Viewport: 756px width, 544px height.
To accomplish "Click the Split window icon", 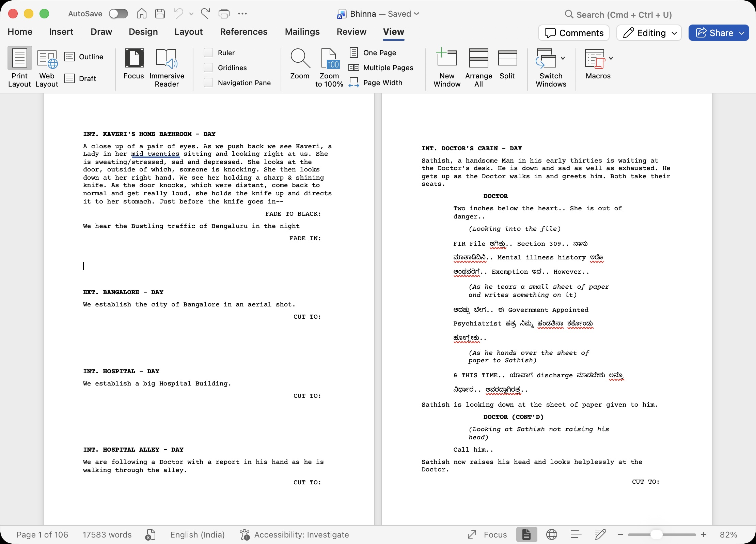I will [x=507, y=58].
